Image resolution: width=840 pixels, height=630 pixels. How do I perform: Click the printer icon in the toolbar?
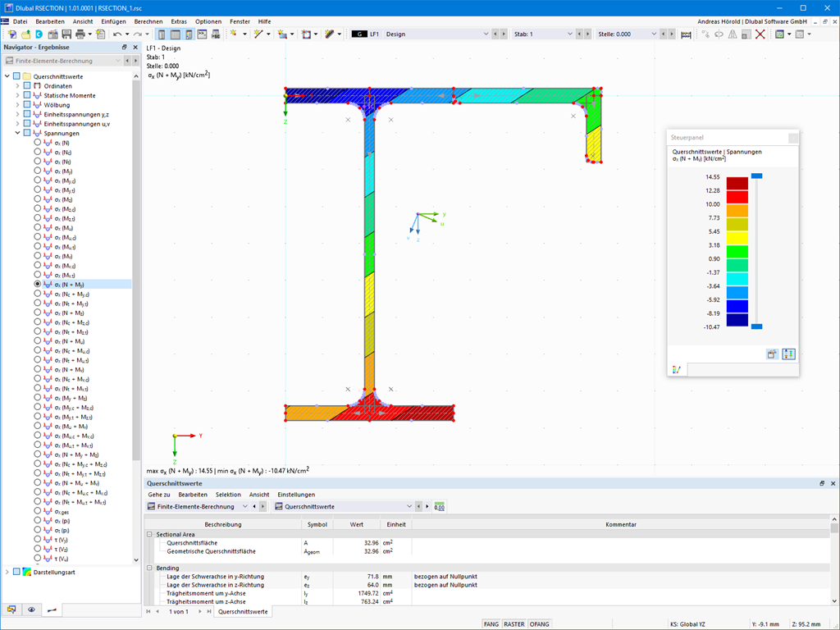[x=80, y=34]
